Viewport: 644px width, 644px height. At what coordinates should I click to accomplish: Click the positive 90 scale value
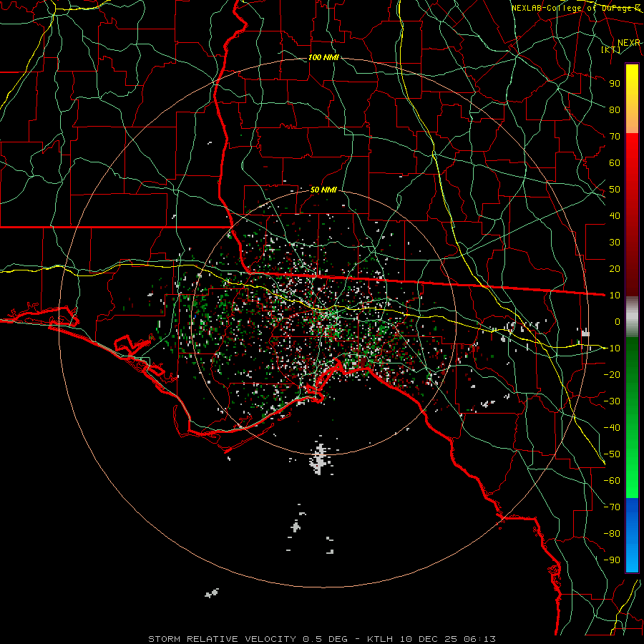tap(615, 84)
